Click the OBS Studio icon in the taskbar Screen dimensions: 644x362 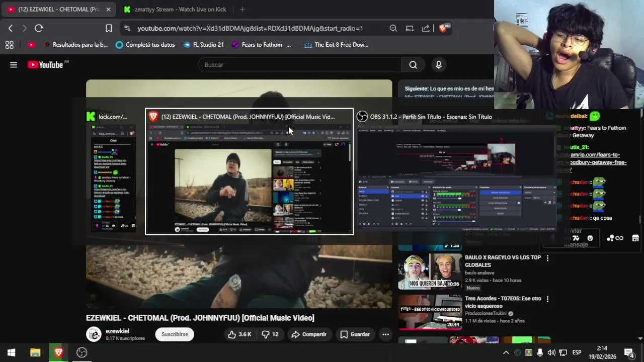point(82,352)
